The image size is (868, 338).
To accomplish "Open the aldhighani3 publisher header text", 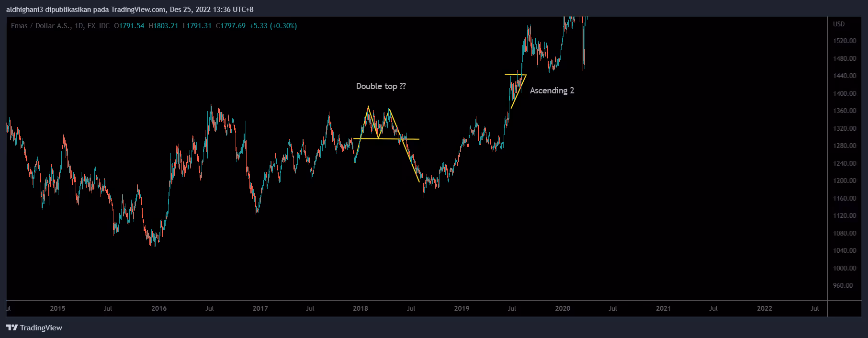I will click(x=130, y=10).
